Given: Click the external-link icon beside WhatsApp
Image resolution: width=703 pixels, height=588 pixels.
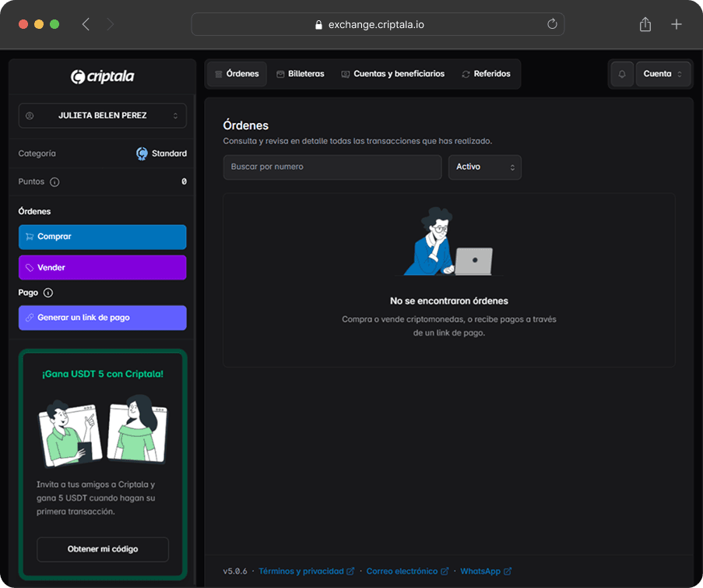Looking at the screenshot, I should (x=508, y=571).
